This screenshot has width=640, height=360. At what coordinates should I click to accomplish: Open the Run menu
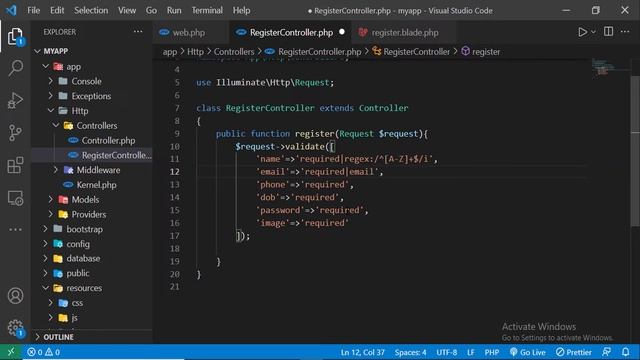(174, 10)
